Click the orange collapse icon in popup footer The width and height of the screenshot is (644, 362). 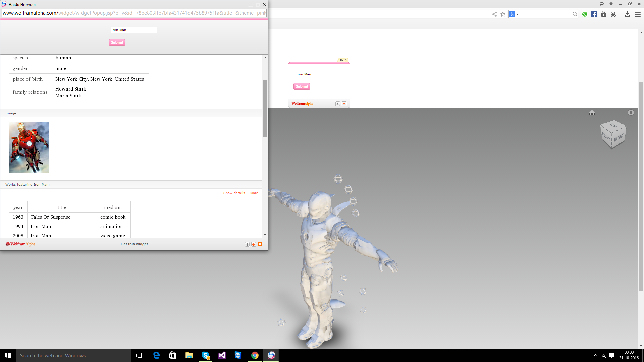pyautogui.click(x=260, y=244)
